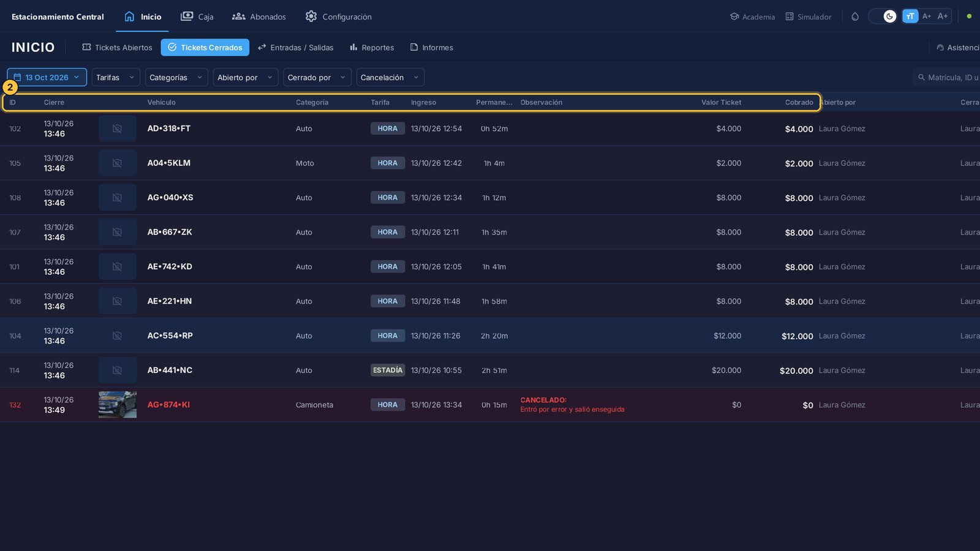View Entradas / Salidas
Image resolution: width=980 pixels, height=551 pixels.
[296, 48]
